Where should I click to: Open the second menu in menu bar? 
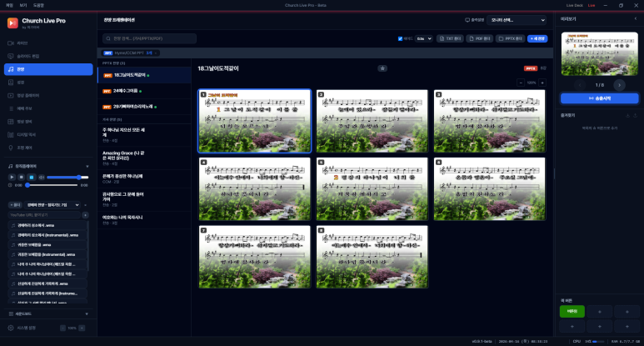coord(23,5)
